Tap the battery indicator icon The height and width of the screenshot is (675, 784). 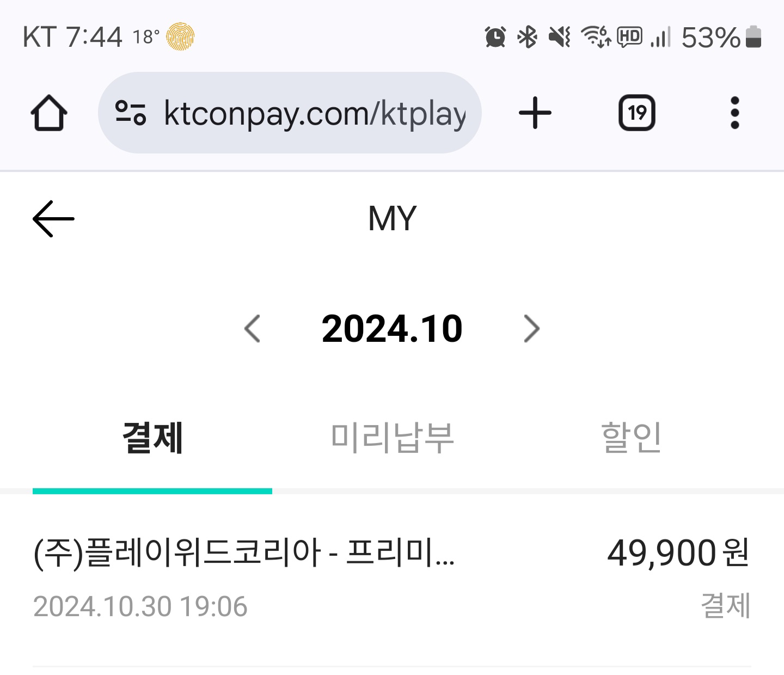[x=754, y=37]
